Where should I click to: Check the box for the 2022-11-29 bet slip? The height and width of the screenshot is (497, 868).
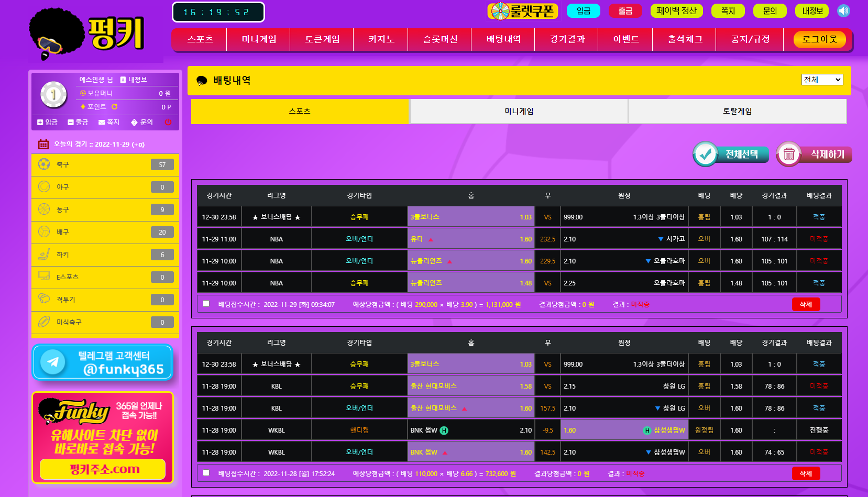[206, 304]
